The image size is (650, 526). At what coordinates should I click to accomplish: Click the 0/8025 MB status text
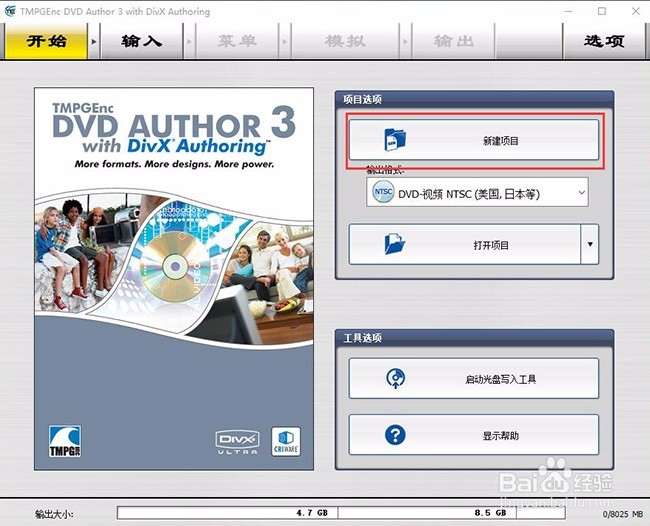[622, 514]
